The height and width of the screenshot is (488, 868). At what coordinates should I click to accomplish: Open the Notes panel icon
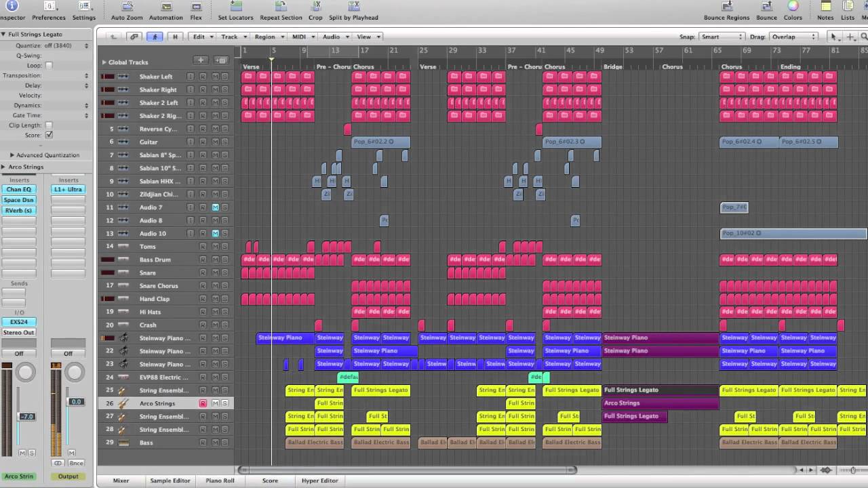pyautogui.click(x=825, y=7)
